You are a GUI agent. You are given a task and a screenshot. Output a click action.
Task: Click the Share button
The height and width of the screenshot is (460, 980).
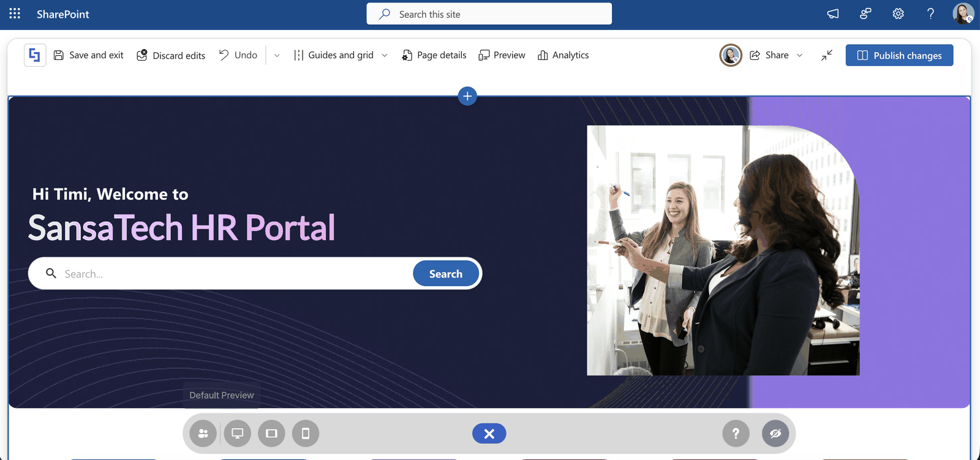(769, 55)
